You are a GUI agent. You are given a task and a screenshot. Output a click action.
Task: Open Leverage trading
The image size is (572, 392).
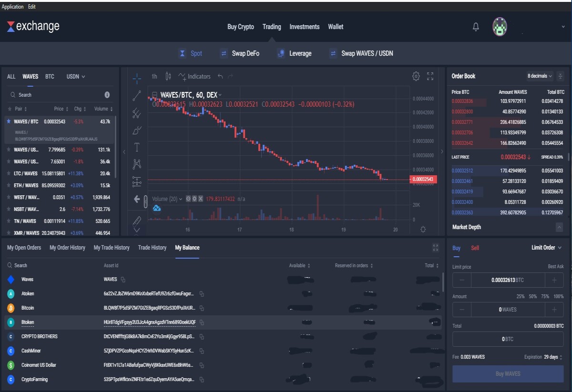point(294,53)
